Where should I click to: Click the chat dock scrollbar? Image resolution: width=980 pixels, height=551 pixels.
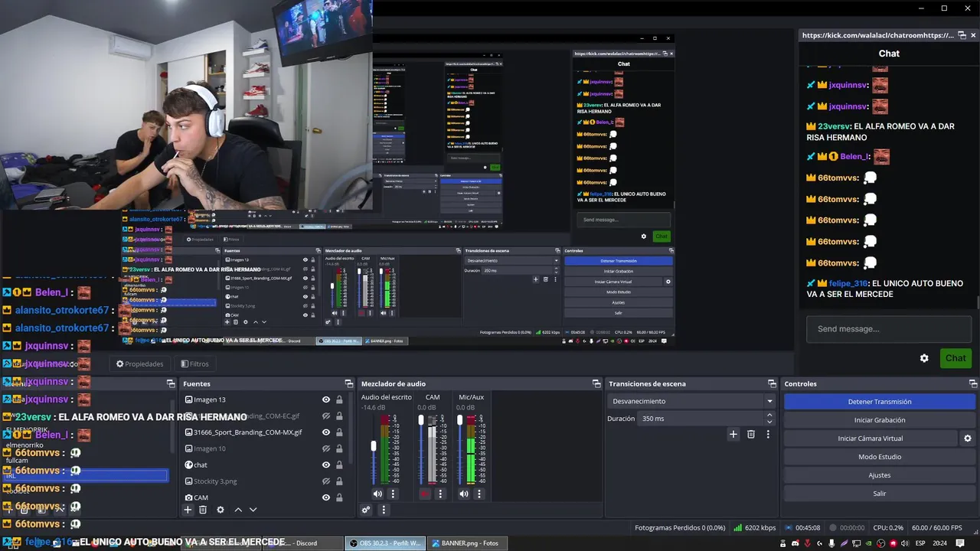coord(977,304)
